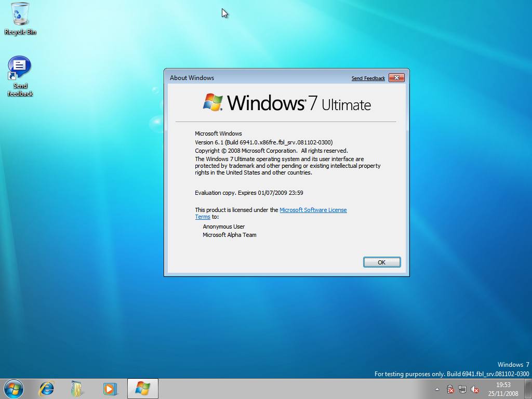This screenshot has width=532, height=399.
Task: Click the 'Microsoft Windows' text line
Action: tap(218, 134)
